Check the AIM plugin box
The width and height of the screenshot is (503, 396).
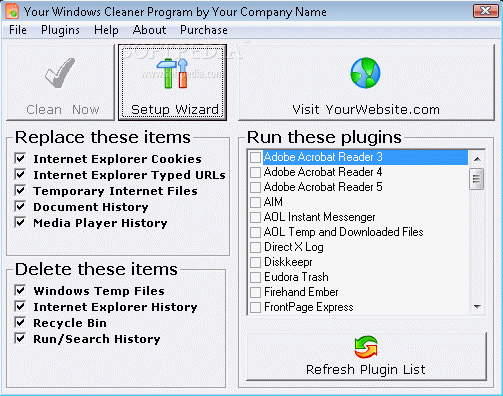[x=256, y=202]
